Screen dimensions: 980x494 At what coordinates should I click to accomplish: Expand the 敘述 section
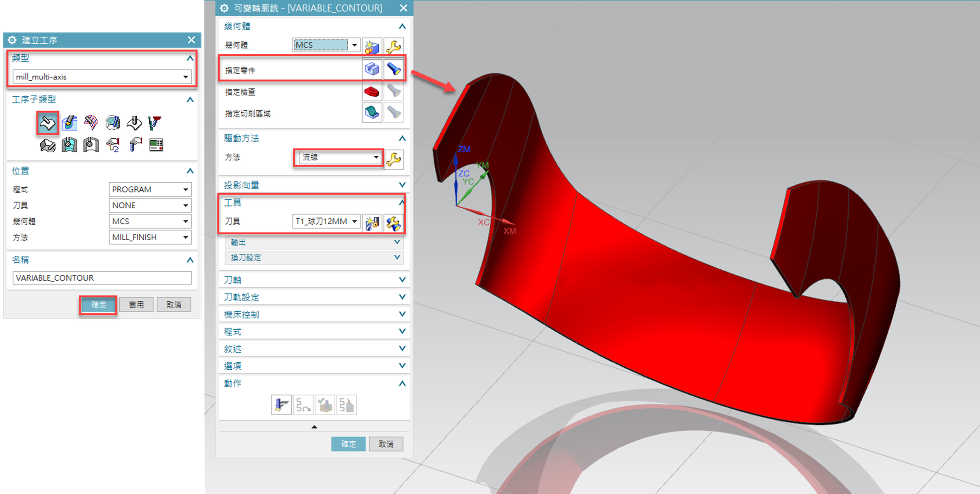(x=402, y=349)
